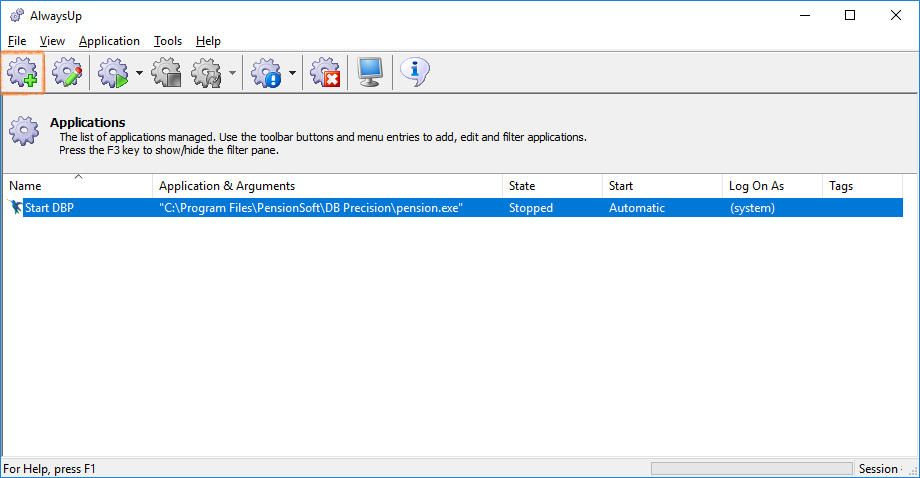This screenshot has height=478, width=920.
Task: Click the Add Application gear icon
Action: [x=23, y=73]
